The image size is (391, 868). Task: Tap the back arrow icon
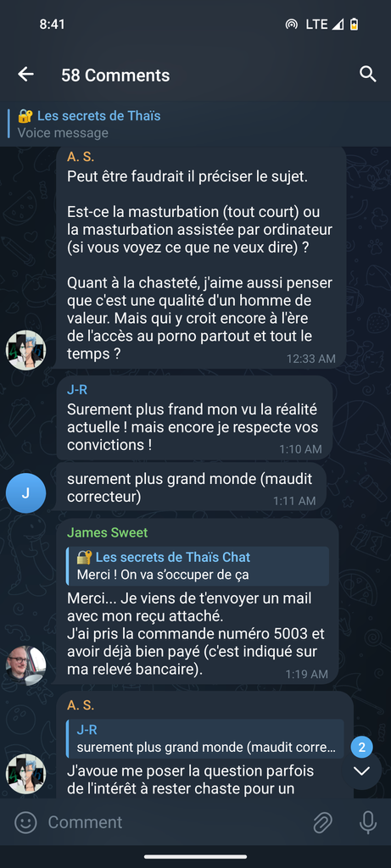click(x=25, y=75)
